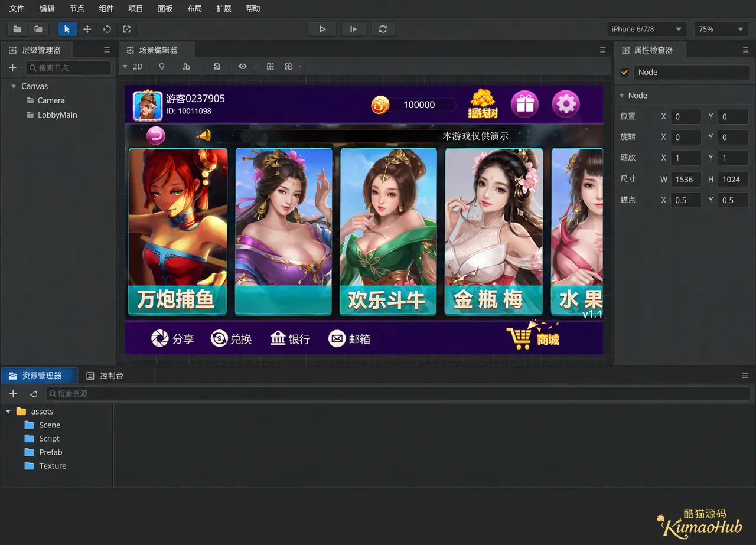This screenshot has height=545, width=756.
Task: Click the 分享 button in the game
Action: point(172,339)
